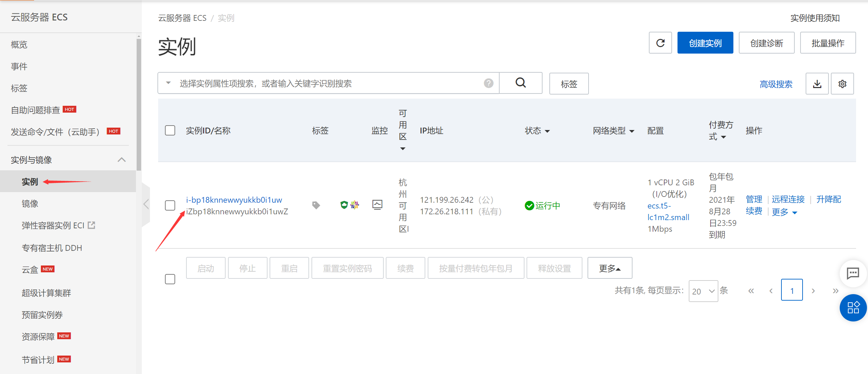The image size is (868, 374).
Task: Open the instance list export download icon
Action: tap(817, 84)
